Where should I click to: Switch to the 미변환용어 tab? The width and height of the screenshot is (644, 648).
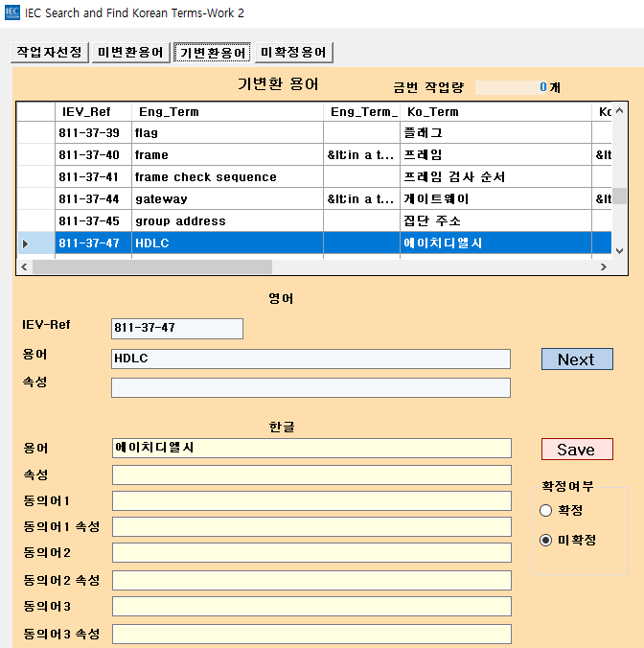[x=131, y=53]
